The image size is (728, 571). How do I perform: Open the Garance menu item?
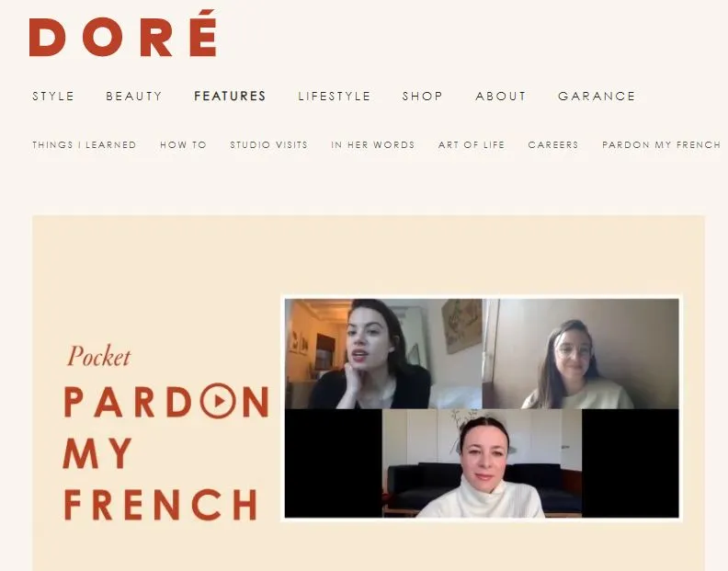[x=597, y=97]
